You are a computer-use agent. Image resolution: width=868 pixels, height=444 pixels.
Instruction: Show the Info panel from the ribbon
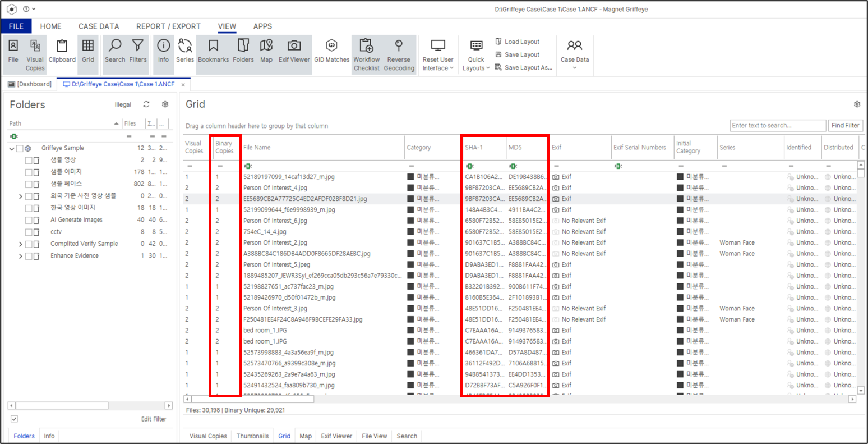coord(163,54)
